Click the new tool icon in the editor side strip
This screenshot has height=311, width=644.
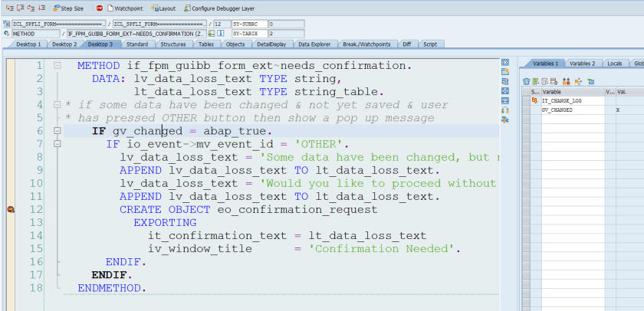(x=505, y=72)
